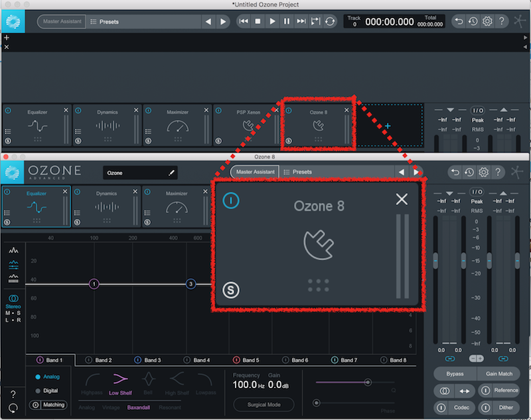531x420 pixels.
Task: Load next preset in top project window
Action: point(223,22)
